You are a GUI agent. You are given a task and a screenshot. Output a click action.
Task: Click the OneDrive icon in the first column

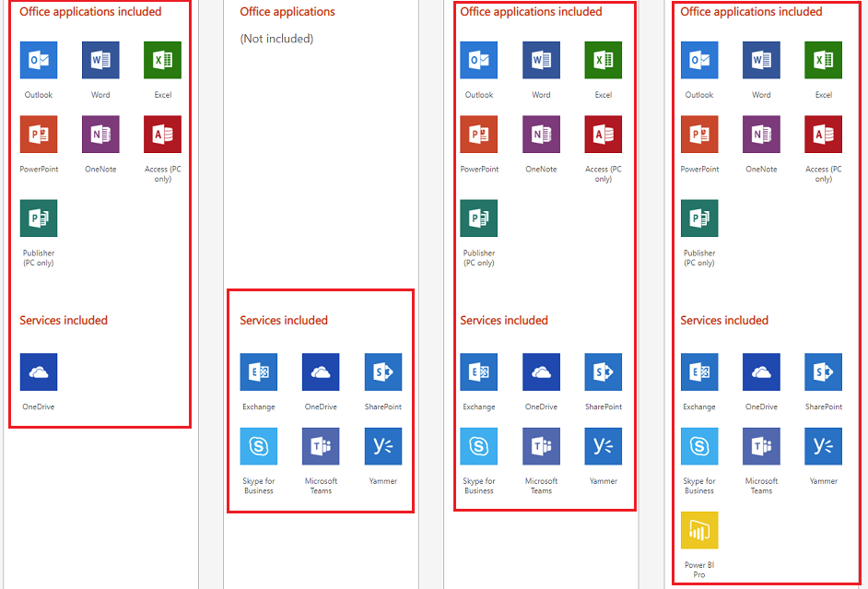coord(39,372)
